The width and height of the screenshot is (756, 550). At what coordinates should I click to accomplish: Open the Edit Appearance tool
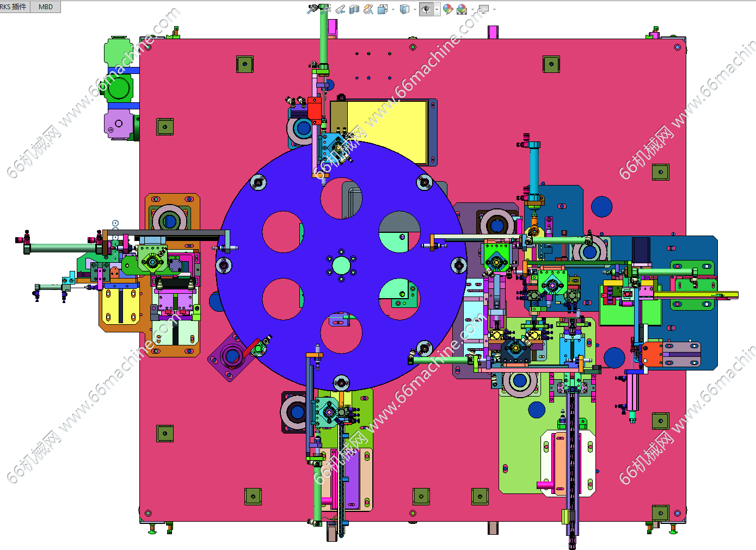447,9
